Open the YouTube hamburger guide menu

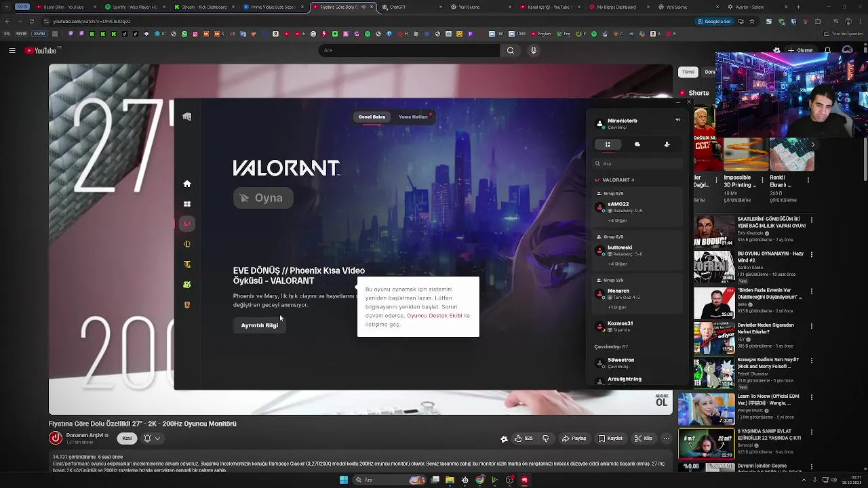pos(12,50)
